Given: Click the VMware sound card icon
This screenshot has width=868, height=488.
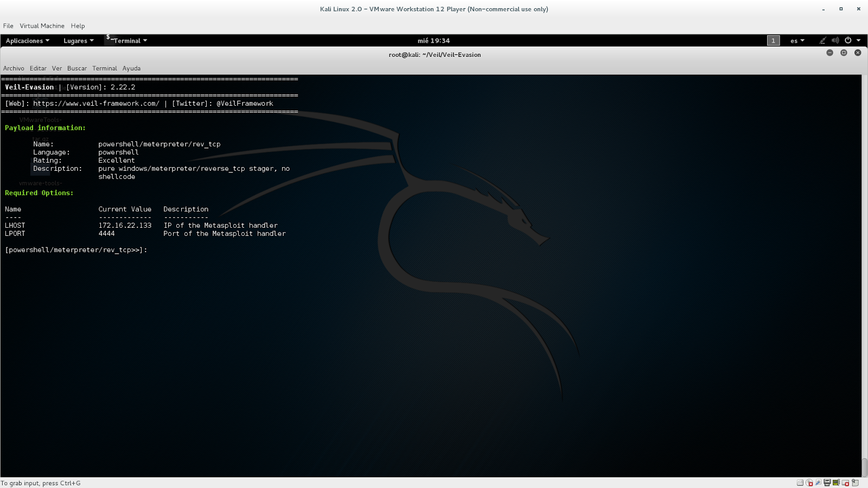Looking at the screenshot, I should (x=836, y=483).
